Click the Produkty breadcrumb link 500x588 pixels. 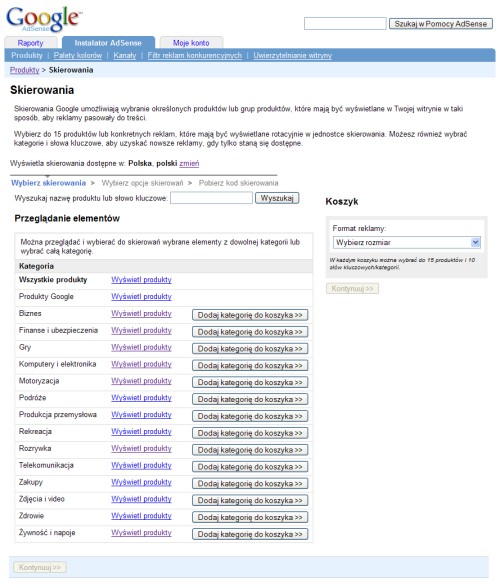[x=24, y=70]
